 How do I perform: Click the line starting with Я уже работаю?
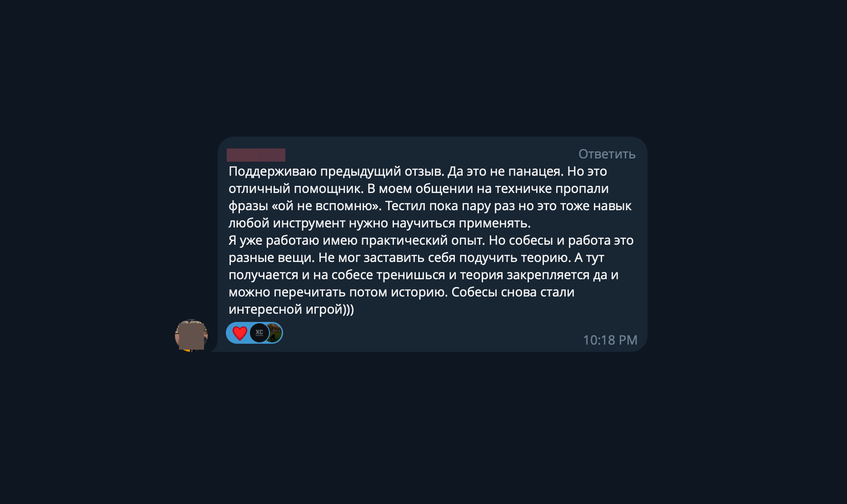coord(431,241)
